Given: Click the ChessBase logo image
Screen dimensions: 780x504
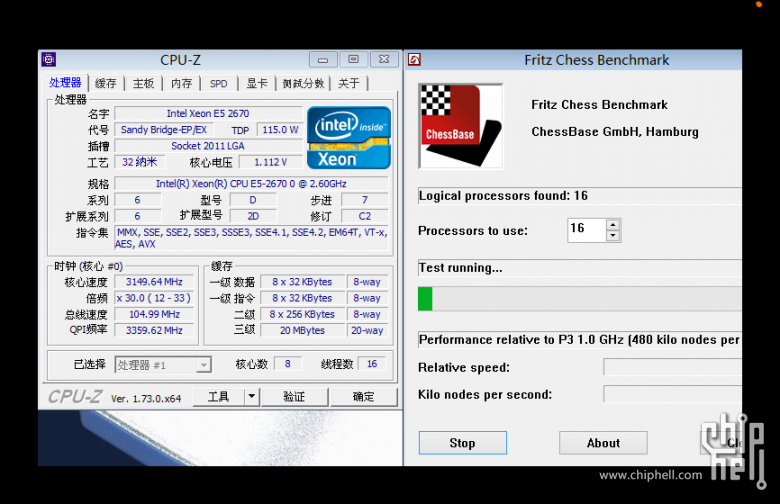Looking at the screenshot, I should [x=461, y=126].
